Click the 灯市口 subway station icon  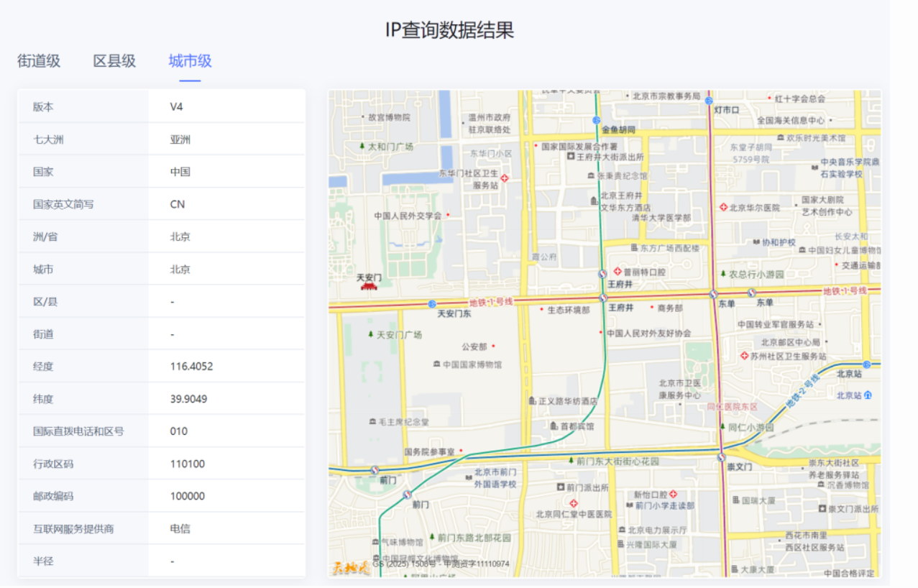tap(709, 101)
